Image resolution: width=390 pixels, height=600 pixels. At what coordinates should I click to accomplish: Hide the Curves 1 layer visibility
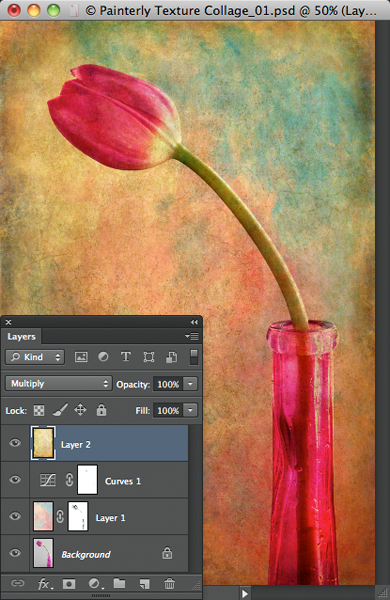click(15, 479)
